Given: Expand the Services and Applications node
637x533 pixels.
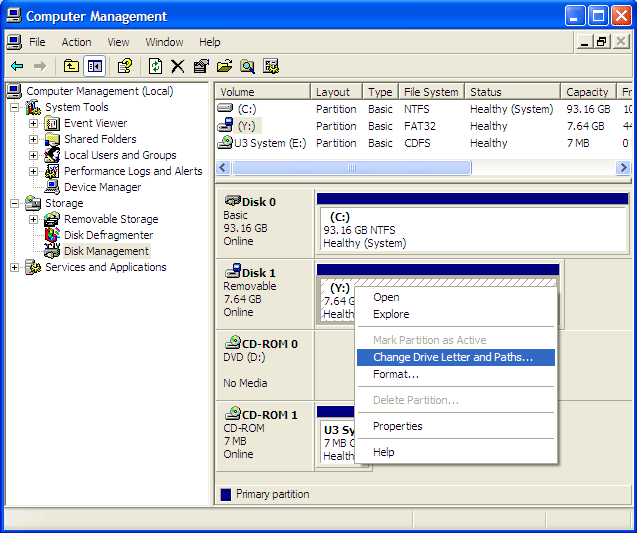Looking at the screenshot, I should 14,267.
